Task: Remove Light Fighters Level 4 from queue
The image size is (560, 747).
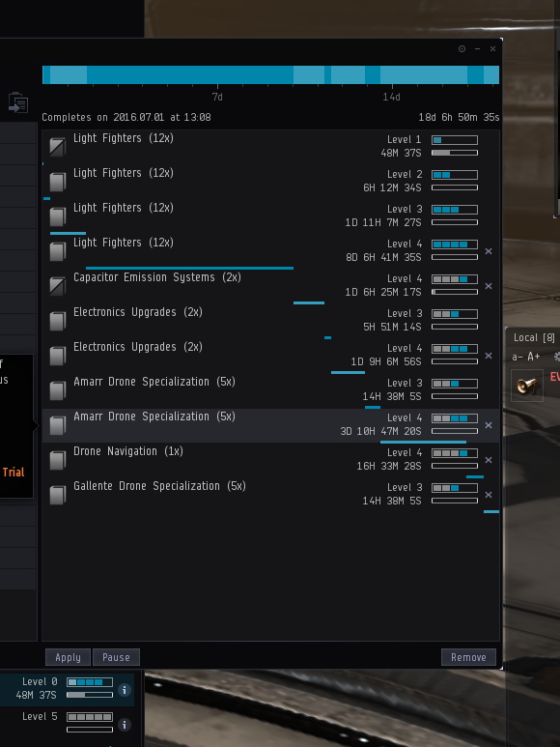Action: click(489, 251)
